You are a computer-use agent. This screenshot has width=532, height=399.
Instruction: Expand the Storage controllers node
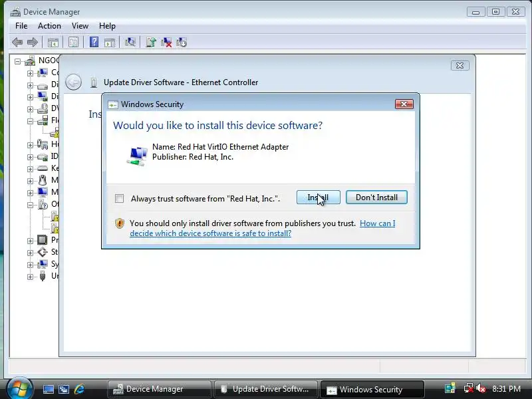[30, 253]
